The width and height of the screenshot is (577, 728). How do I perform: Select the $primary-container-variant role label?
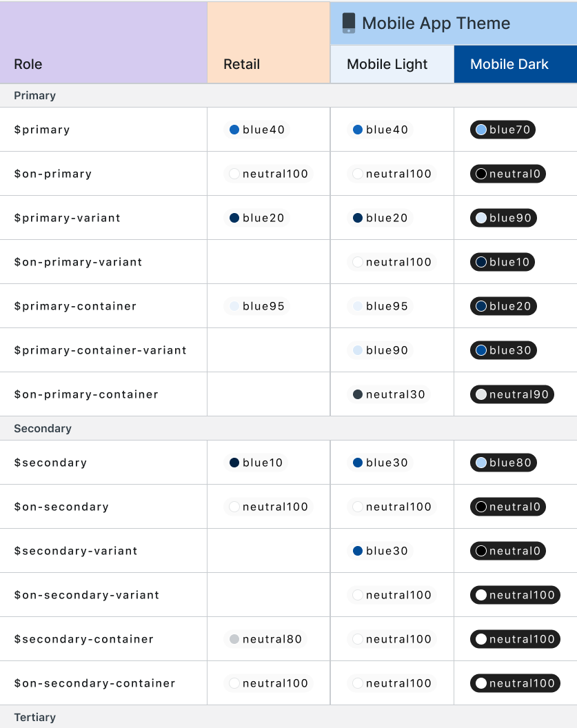click(100, 350)
